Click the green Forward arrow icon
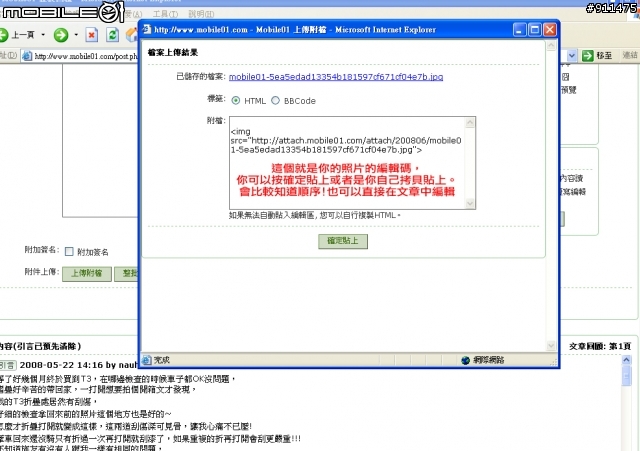640x451 pixels. pos(61,35)
